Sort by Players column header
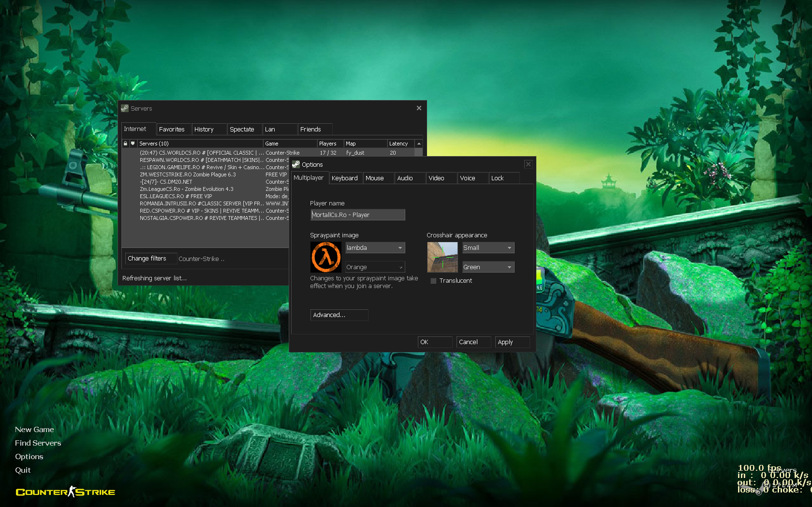The height and width of the screenshot is (507, 812). click(x=330, y=144)
